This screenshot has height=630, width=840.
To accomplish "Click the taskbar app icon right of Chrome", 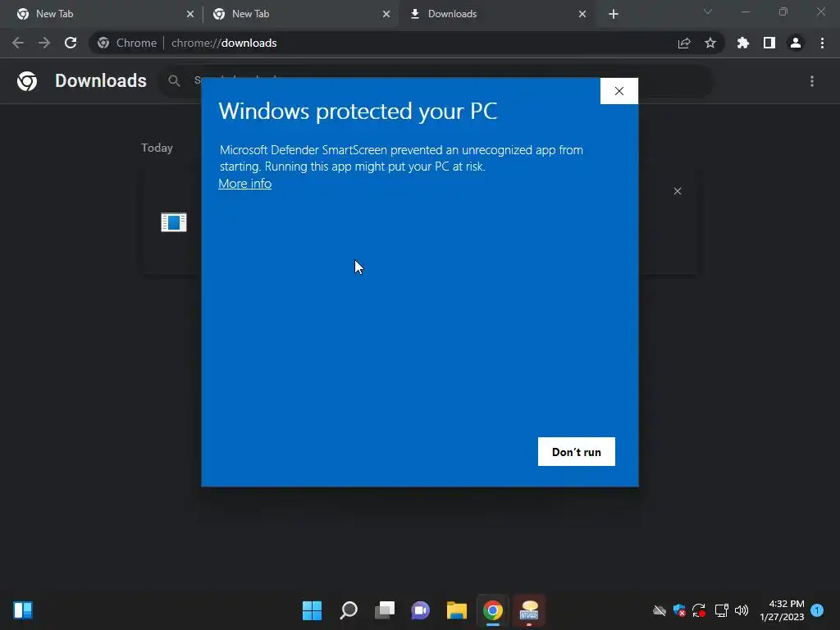I will (529, 610).
